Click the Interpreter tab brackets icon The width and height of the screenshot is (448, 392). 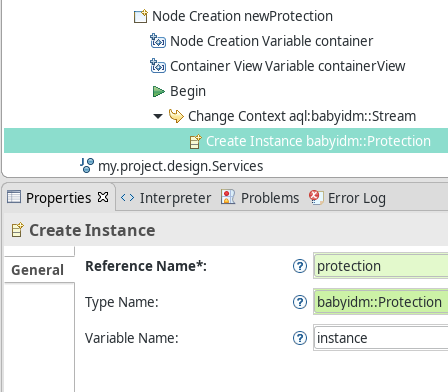click(x=127, y=198)
